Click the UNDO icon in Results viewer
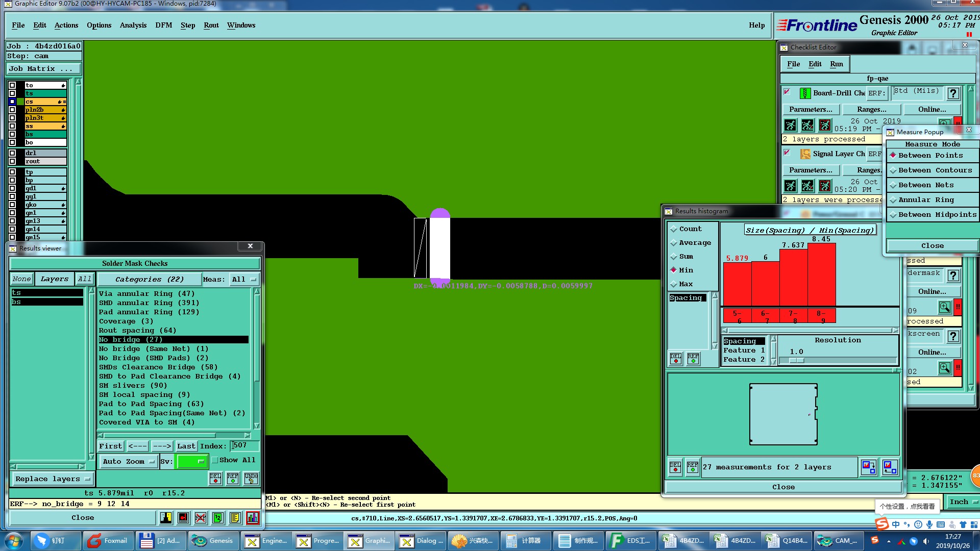 (x=251, y=479)
